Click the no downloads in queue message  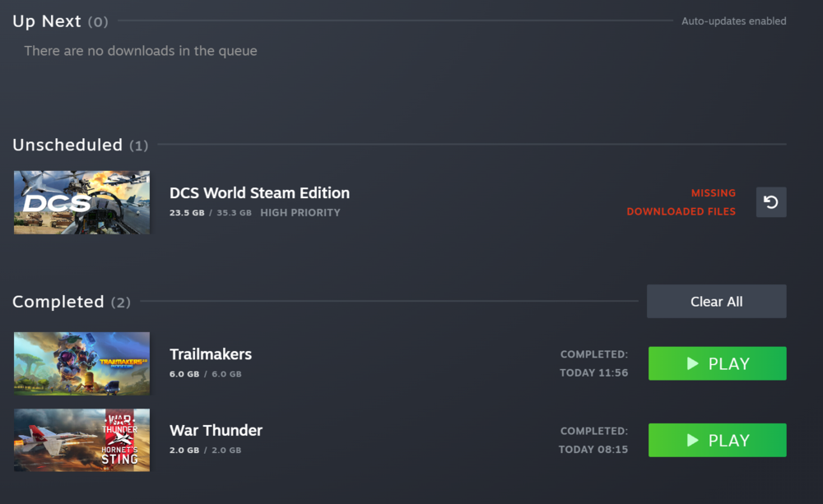click(141, 51)
